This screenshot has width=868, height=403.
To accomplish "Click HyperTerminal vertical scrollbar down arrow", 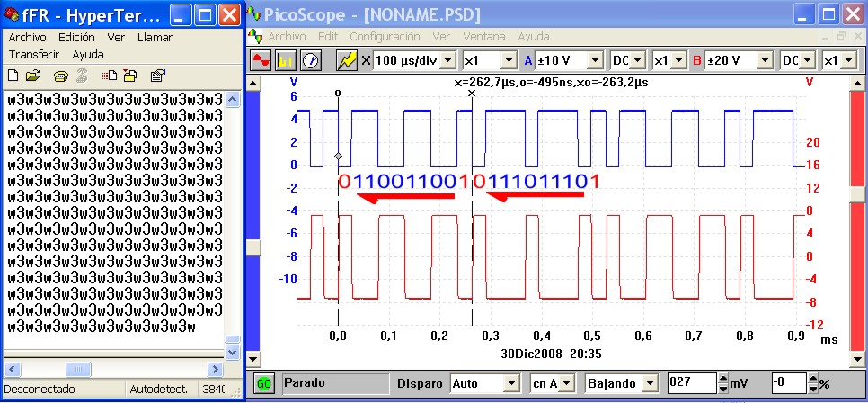I will tap(233, 351).
